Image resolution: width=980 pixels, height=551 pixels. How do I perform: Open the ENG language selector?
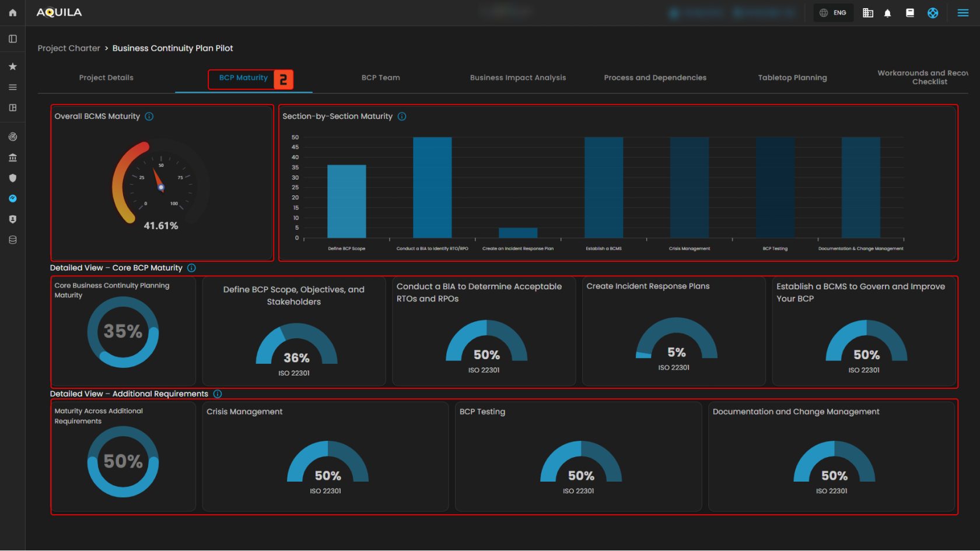tap(833, 13)
